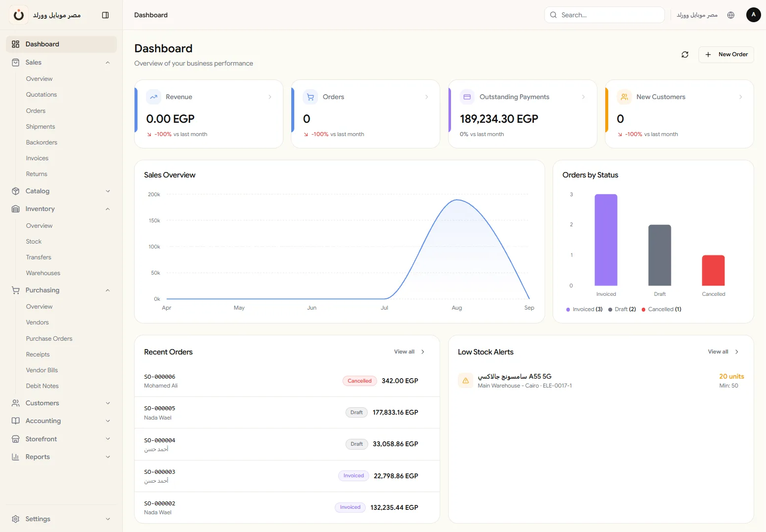766x532 pixels.
Task: Toggle Cancelled (1) legend item
Action: click(662, 310)
